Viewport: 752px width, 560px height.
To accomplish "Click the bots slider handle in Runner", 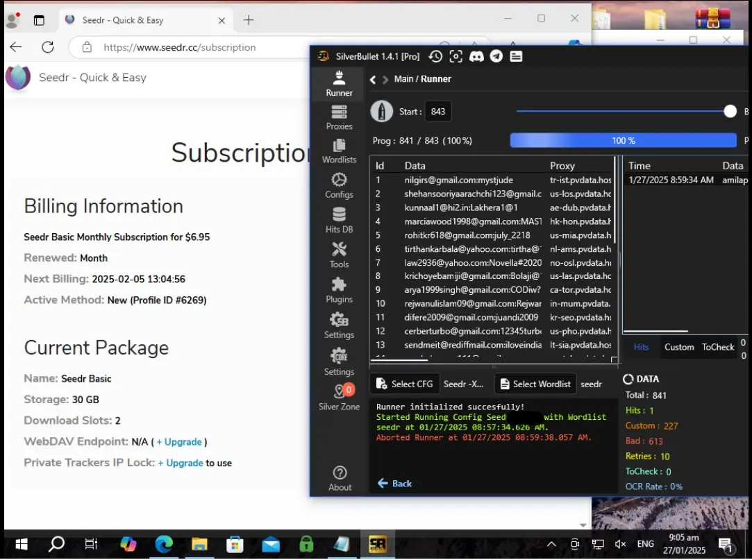I will tap(730, 112).
